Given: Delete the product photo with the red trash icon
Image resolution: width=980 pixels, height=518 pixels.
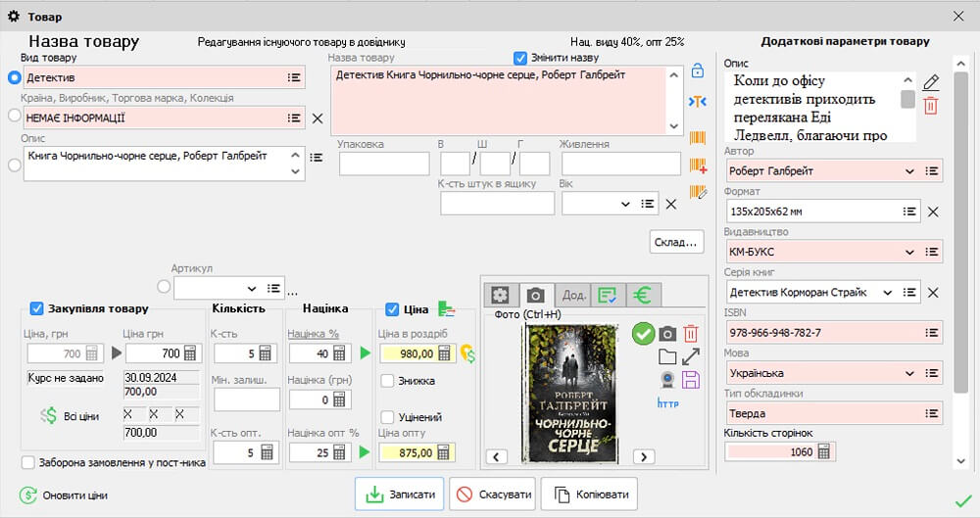Looking at the screenshot, I should click(691, 334).
